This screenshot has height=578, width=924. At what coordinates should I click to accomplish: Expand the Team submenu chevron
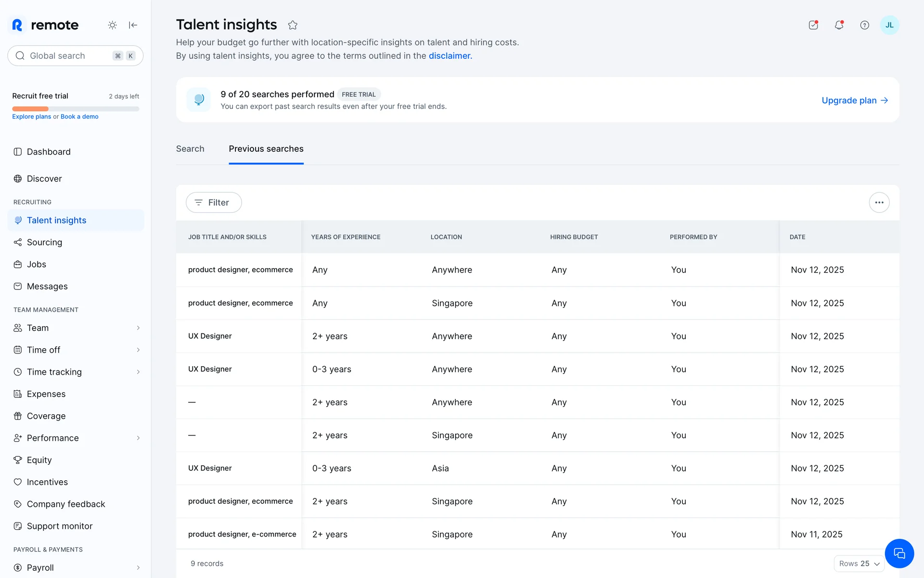click(x=138, y=328)
